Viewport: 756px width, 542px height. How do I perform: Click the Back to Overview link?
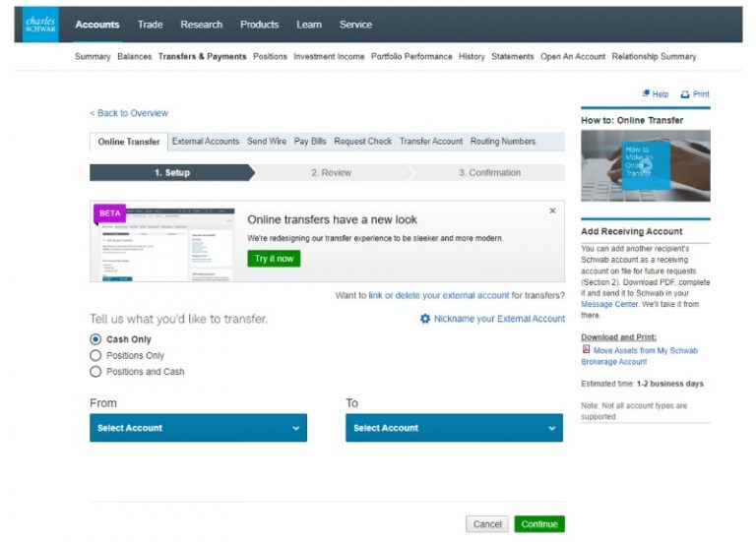129,113
